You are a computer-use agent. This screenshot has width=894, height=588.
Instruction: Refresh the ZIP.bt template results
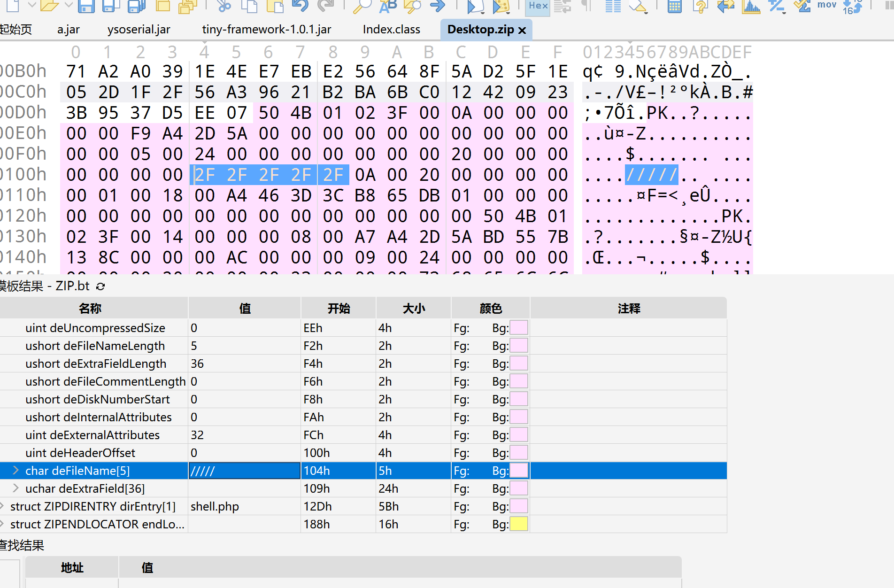pos(100,286)
